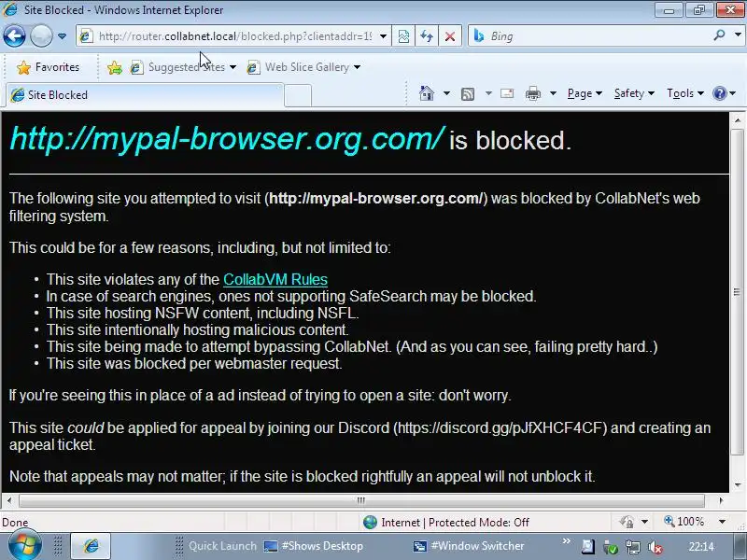The image size is (747, 560).
Task: Open Web Slice Gallery favorites link
Action: (303, 67)
